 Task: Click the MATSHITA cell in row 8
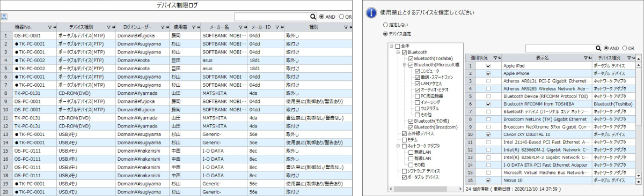[x=224, y=93]
